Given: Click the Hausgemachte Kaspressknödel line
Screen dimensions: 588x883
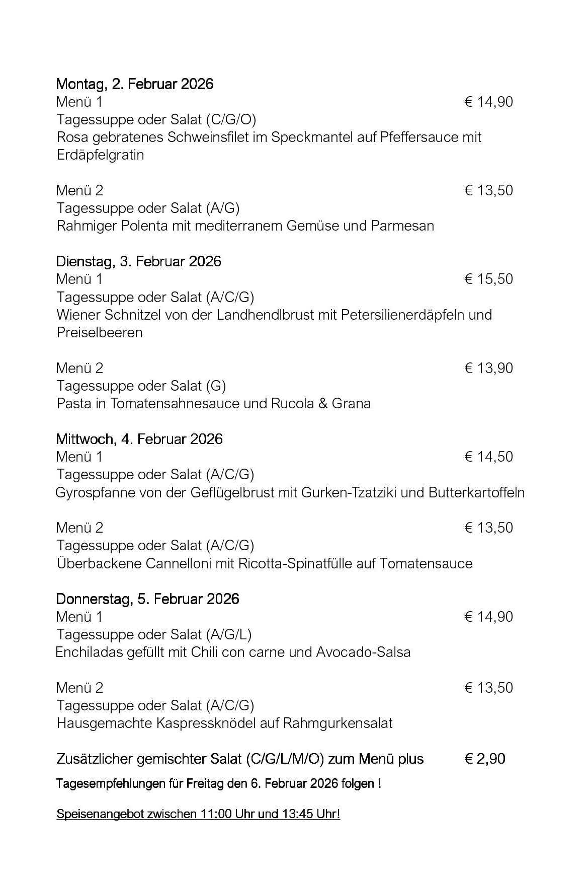Looking at the screenshot, I should pos(224,723).
